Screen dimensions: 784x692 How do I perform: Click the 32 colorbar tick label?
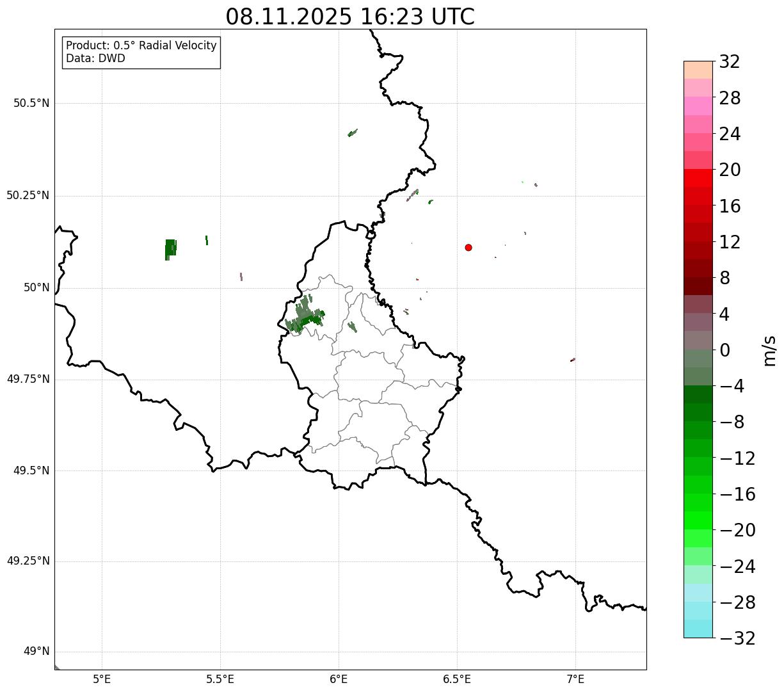pos(730,62)
